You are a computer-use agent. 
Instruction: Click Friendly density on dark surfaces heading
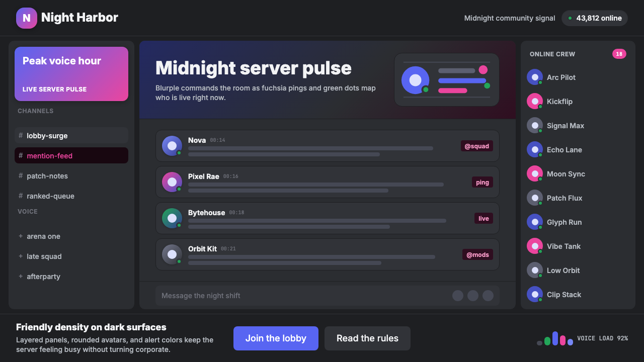[x=91, y=327]
